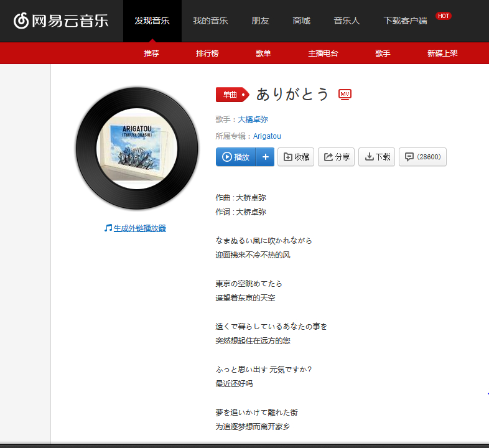Open the MV video icon next to song title
489x448 pixels.
tap(345, 94)
